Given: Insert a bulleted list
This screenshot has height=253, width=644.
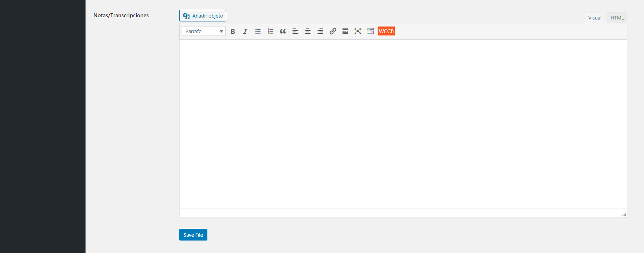Looking at the screenshot, I should tap(258, 31).
